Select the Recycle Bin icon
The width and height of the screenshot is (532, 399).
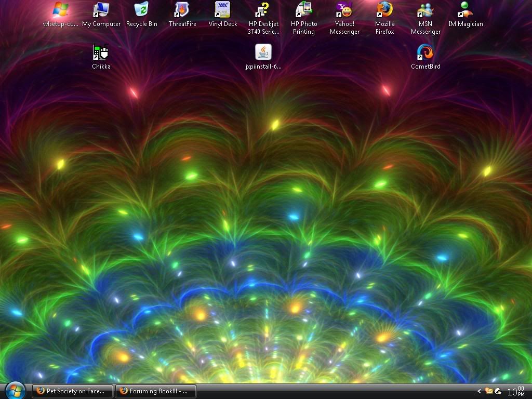(x=141, y=14)
